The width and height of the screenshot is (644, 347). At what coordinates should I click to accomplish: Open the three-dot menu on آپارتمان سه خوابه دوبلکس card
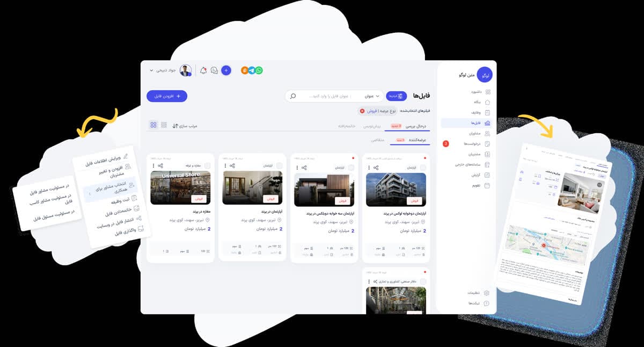pyautogui.click(x=297, y=167)
